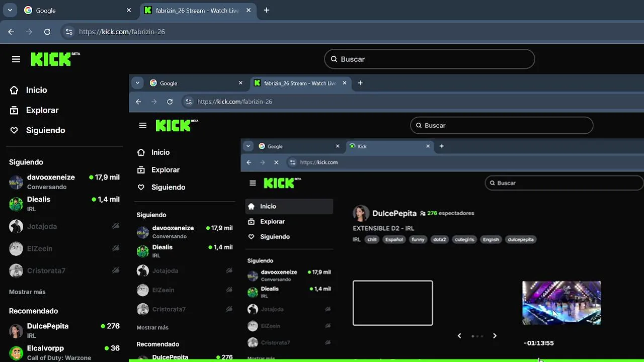Close the fabrizin_26 tab in the middle nested browser

(x=345, y=83)
